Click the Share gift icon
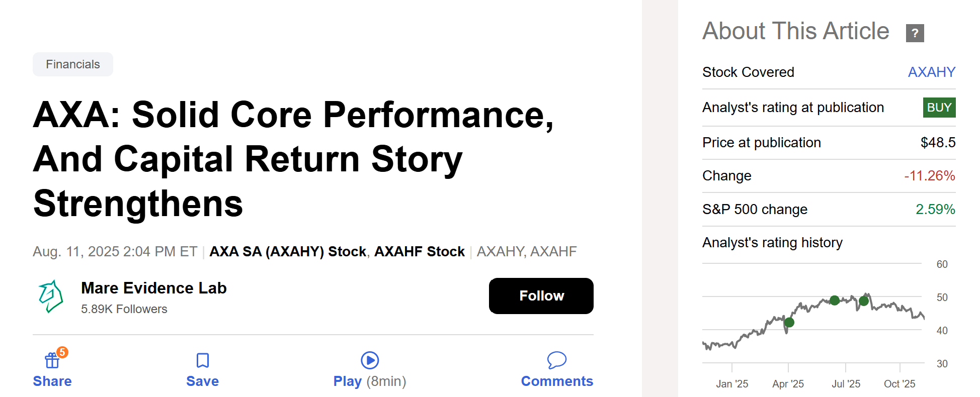Screen dimensions: 980x397 [52, 360]
